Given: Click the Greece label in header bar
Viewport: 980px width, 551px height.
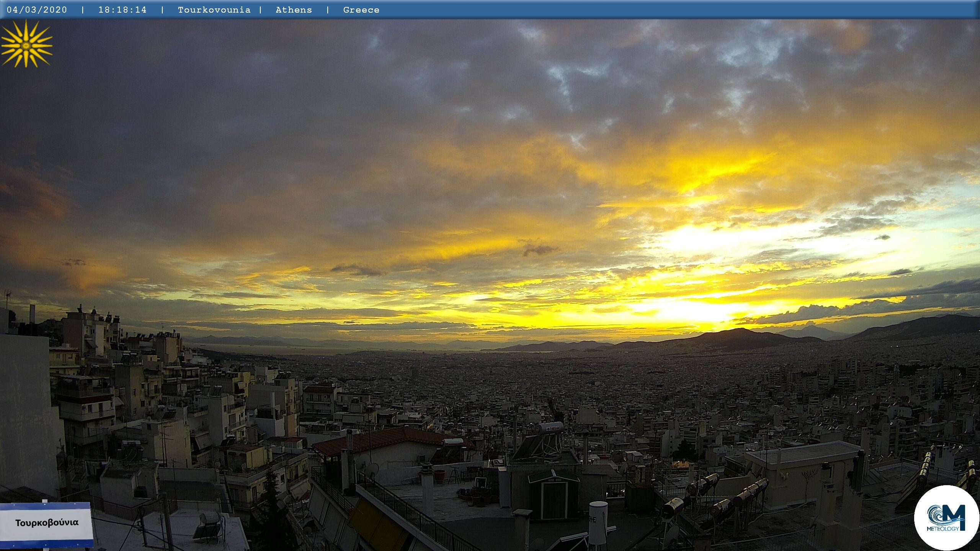Looking at the screenshot, I should 361,10.
